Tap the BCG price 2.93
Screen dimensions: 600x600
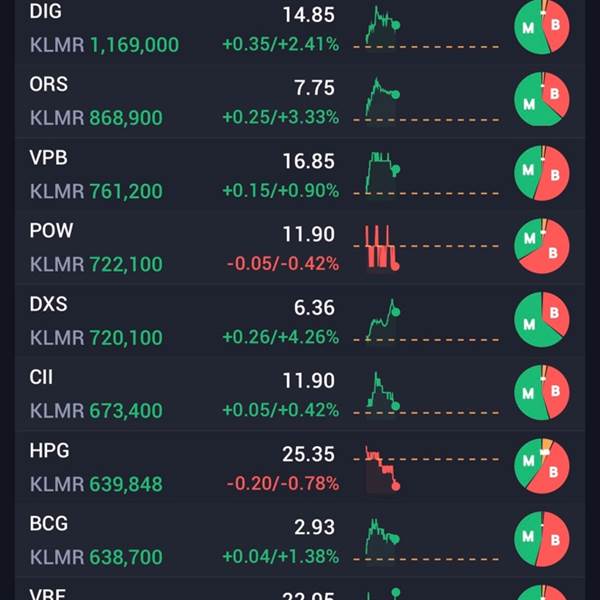tap(314, 527)
